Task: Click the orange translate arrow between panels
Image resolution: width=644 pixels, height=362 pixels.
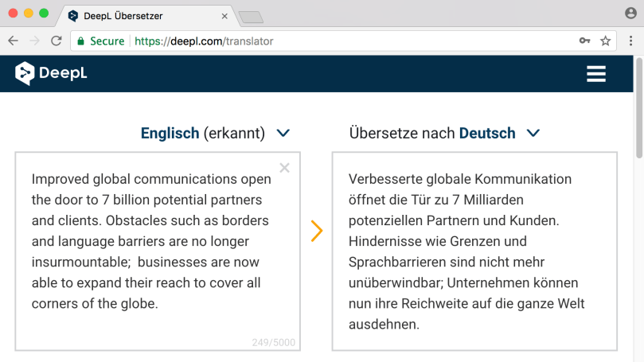Action: 317,231
